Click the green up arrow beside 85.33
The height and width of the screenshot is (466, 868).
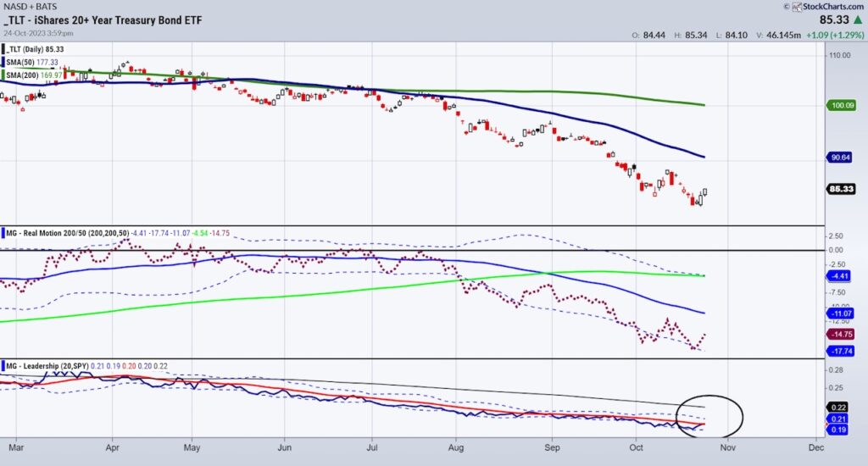[x=858, y=20]
